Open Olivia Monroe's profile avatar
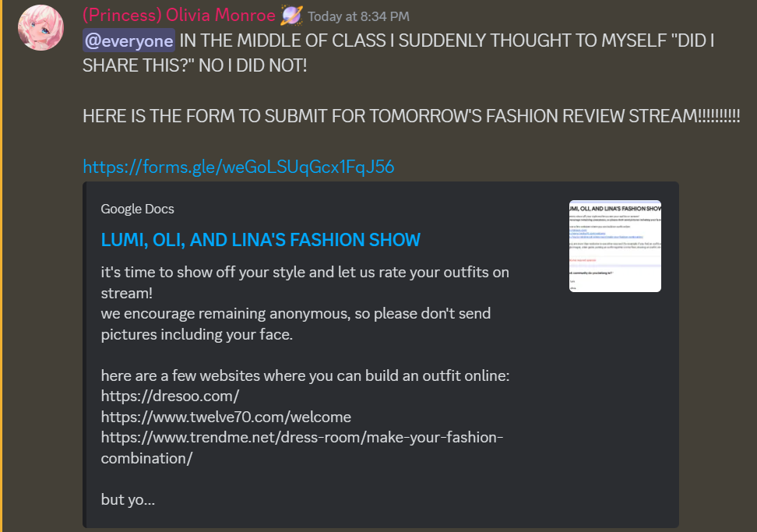The image size is (757, 532). point(41,27)
